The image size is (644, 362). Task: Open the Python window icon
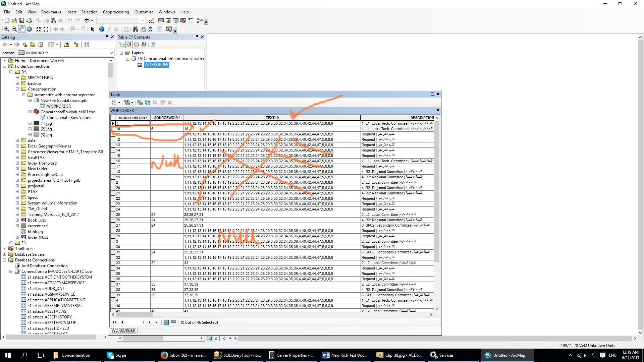click(191, 20)
